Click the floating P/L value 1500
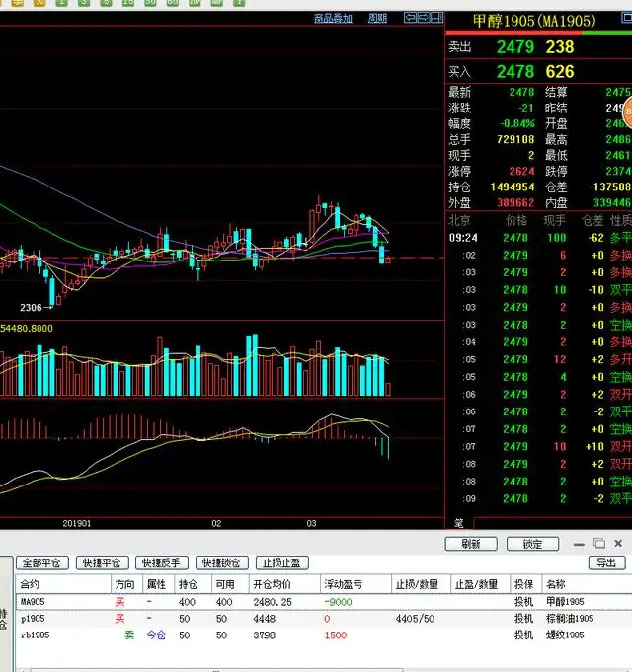This screenshot has width=632, height=672. coord(336,635)
